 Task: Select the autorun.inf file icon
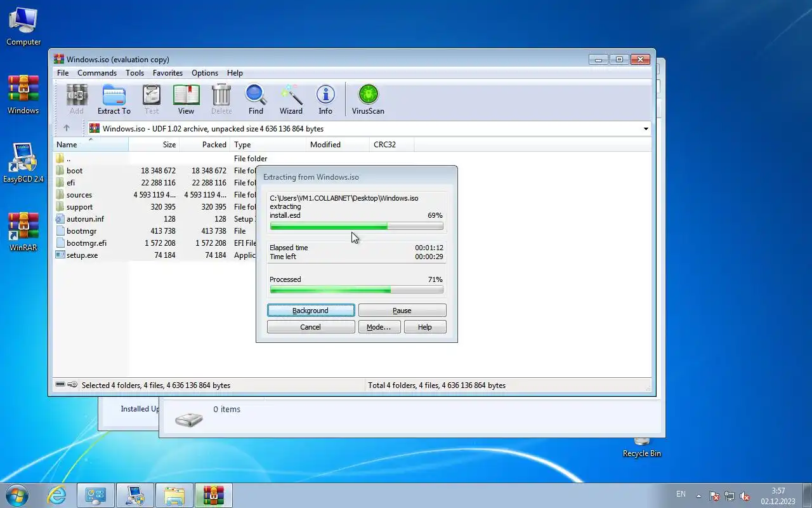pyautogui.click(x=60, y=219)
